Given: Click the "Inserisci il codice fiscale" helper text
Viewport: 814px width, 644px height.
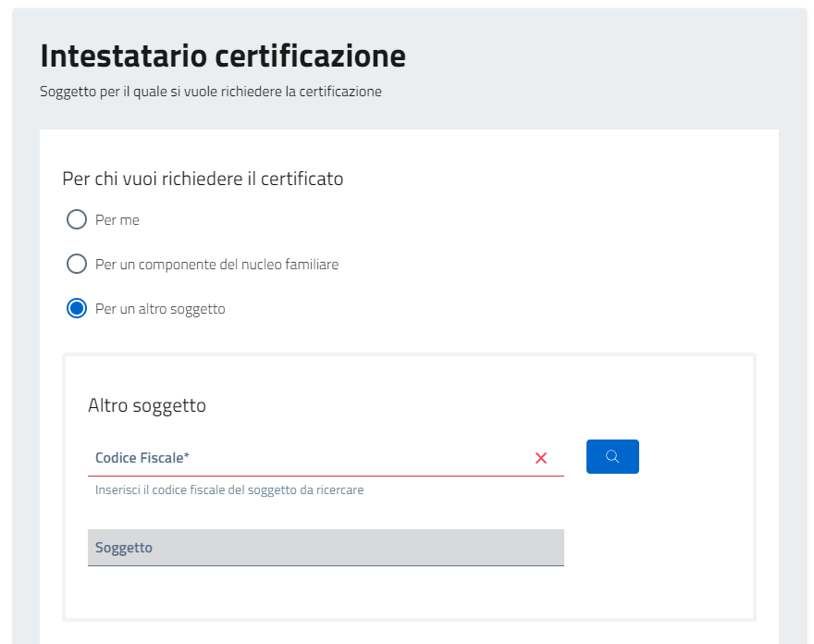Looking at the screenshot, I should click(x=229, y=489).
